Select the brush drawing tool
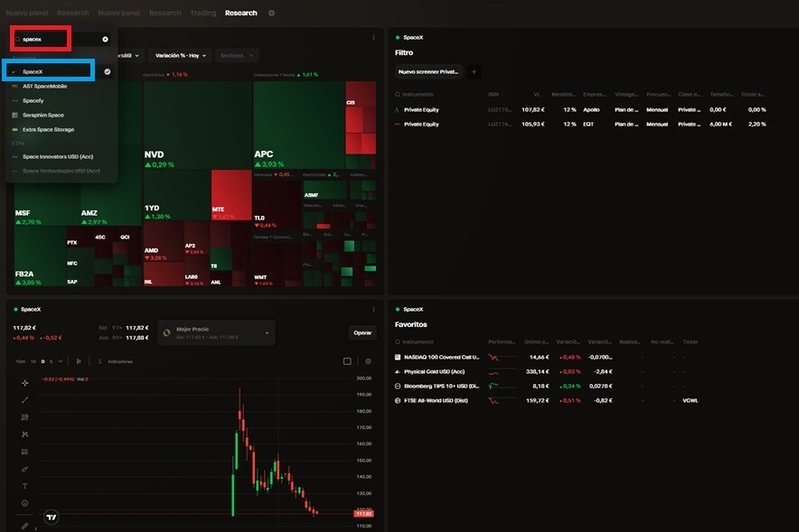 pyautogui.click(x=25, y=469)
